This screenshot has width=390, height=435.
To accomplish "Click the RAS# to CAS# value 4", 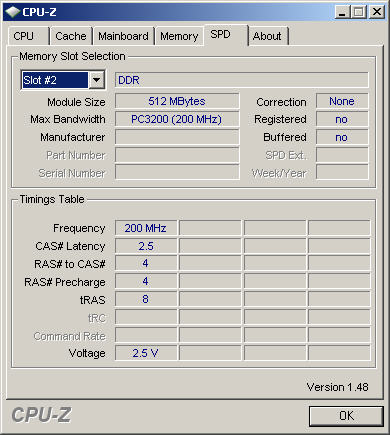I will click(x=146, y=263).
